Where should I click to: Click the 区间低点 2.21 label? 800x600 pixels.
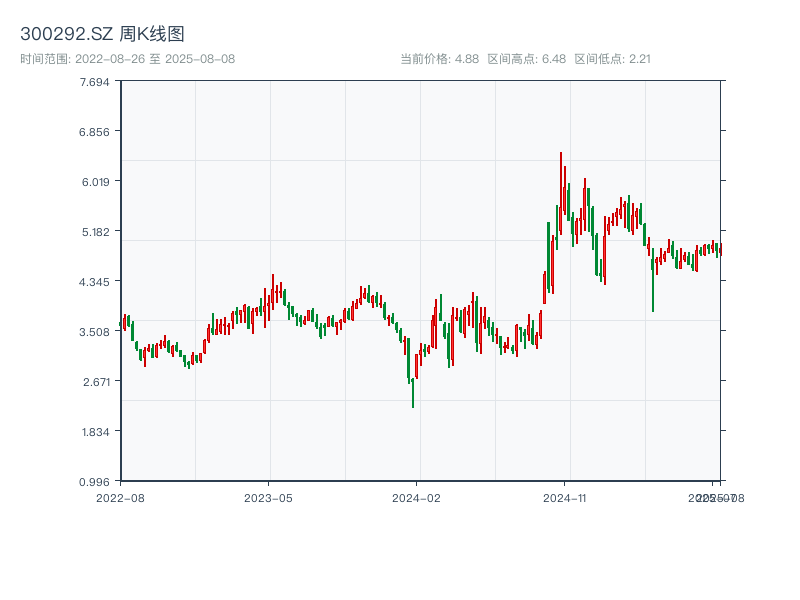click(612, 59)
